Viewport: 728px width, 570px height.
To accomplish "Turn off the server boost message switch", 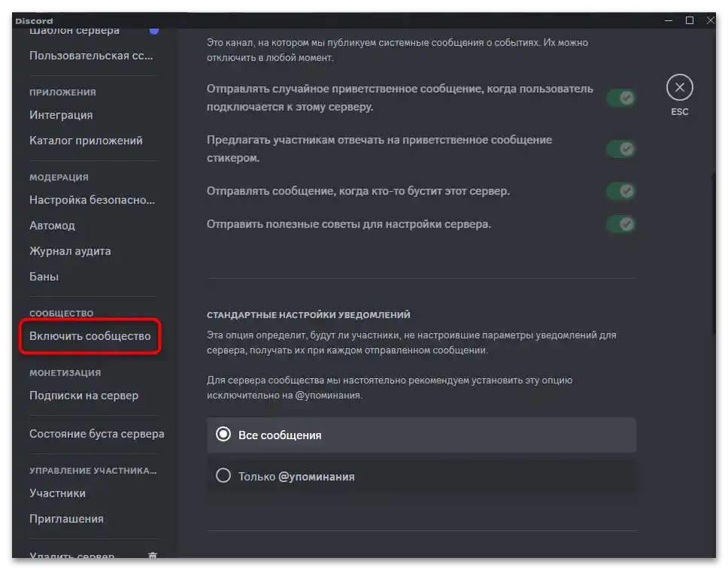I will [621, 191].
